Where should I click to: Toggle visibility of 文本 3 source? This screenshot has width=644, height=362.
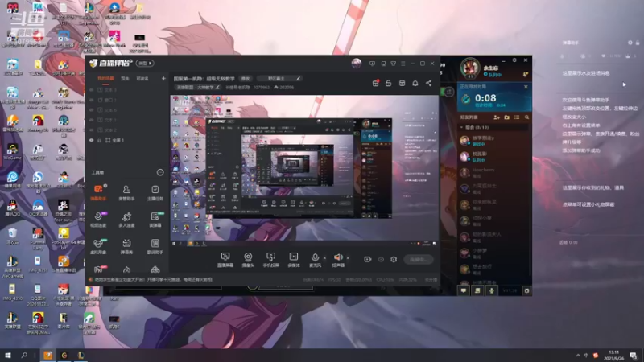(92, 90)
